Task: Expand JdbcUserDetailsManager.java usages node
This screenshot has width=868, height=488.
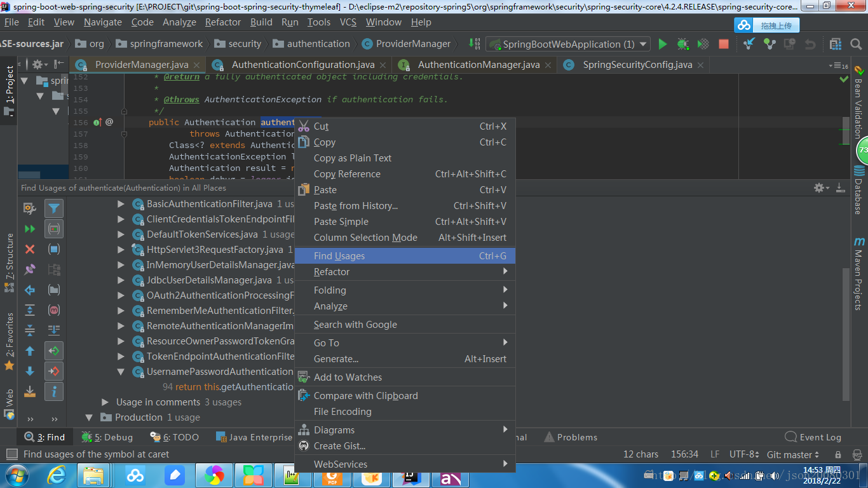Action: (121, 280)
